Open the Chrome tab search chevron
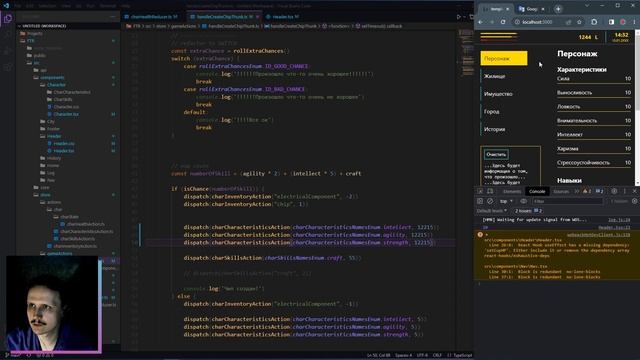 [x=587, y=6]
